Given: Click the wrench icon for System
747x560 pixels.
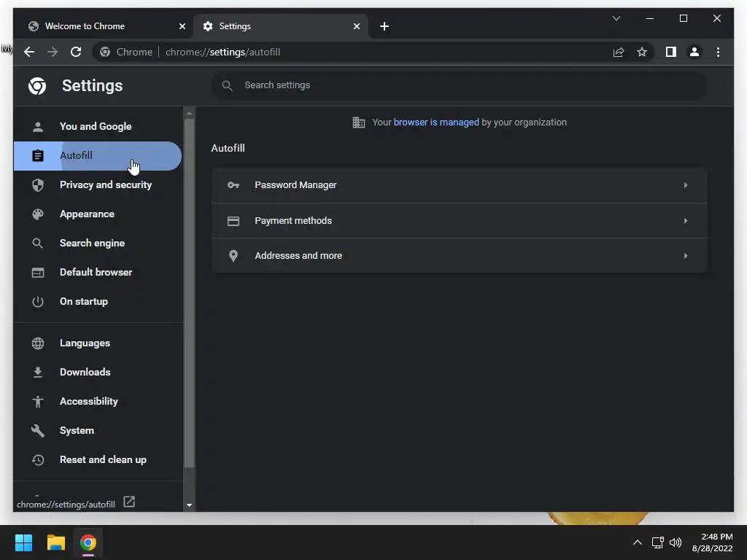Looking at the screenshot, I should click(x=38, y=430).
